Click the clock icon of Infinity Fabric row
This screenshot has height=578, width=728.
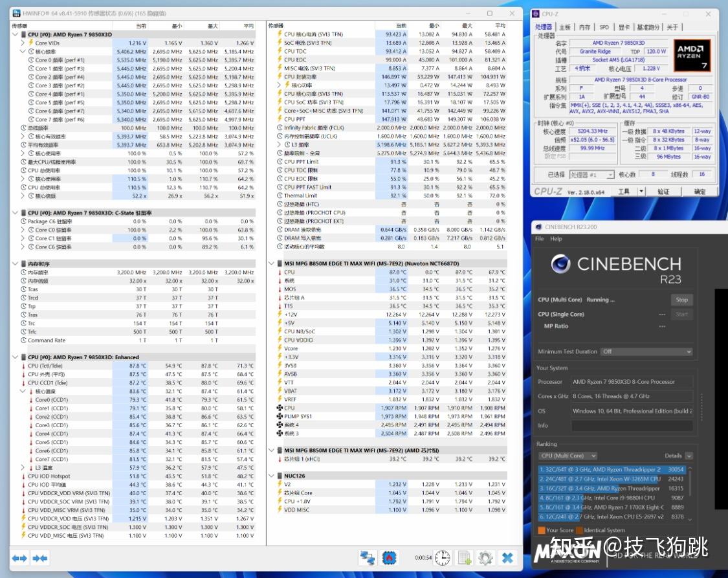(280, 128)
